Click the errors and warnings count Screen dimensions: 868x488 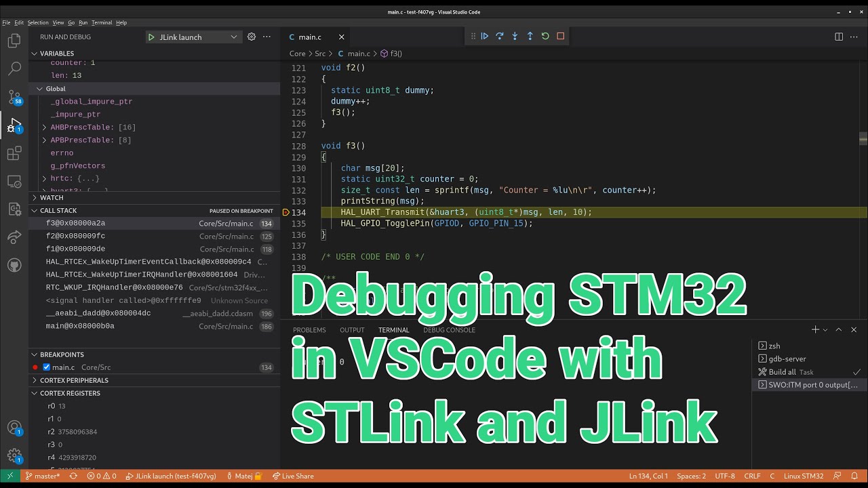click(101, 476)
